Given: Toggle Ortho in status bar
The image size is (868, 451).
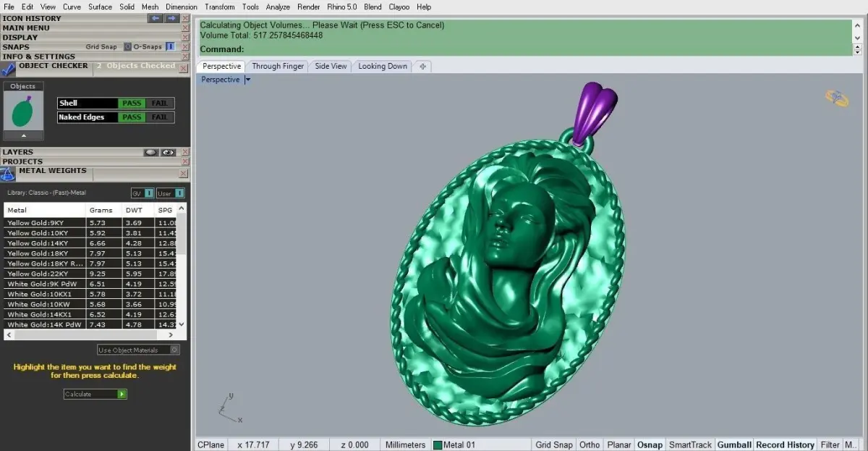Looking at the screenshot, I should click(x=590, y=444).
